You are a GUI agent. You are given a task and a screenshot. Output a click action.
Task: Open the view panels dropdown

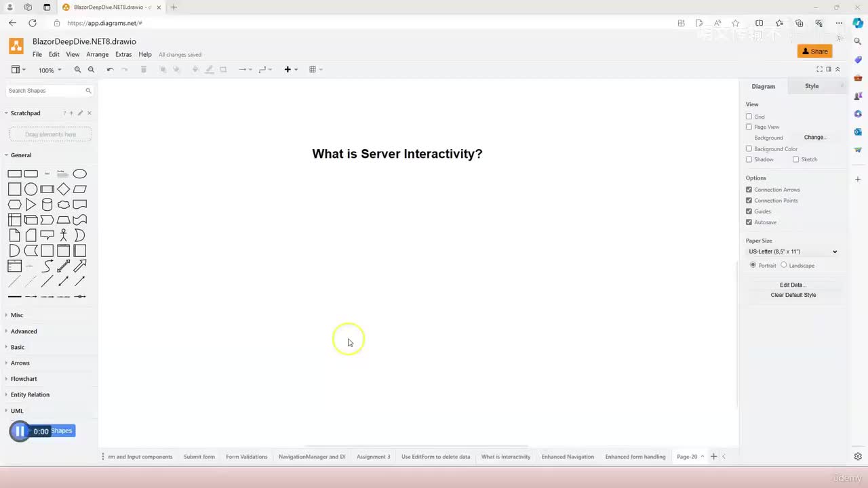click(18, 69)
